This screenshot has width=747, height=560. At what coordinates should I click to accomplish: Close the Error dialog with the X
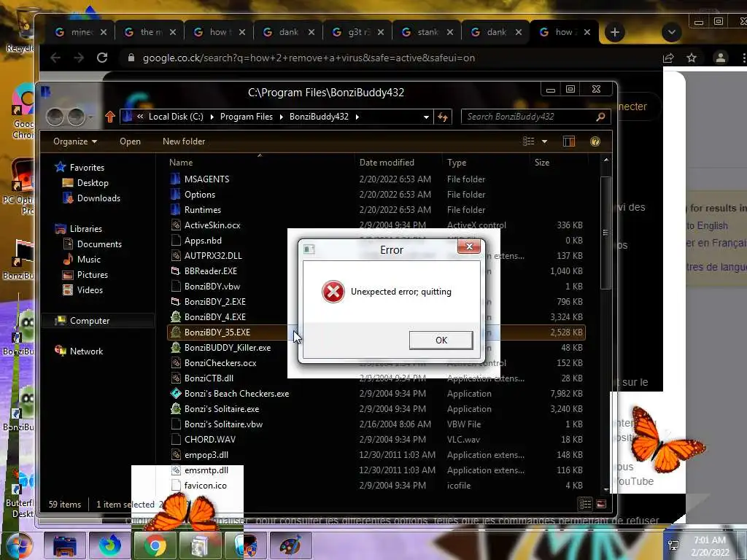(469, 246)
